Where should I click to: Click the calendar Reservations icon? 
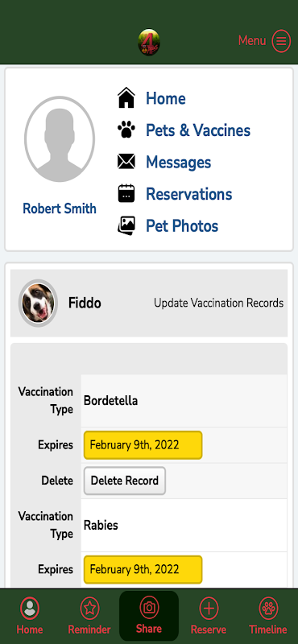[126, 193]
